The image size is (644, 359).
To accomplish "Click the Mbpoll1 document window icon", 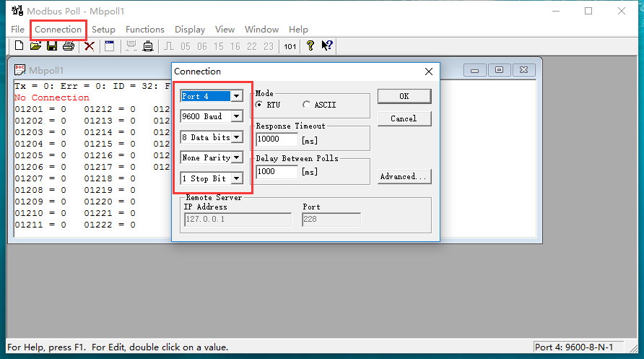I will 19,70.
